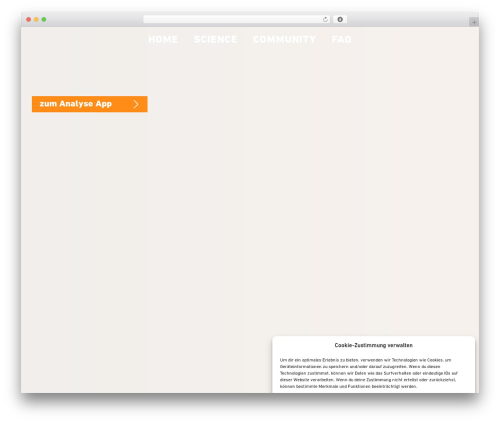Click the zum Analyse App button
Screen dimensions: 500x423
coord(90,104)
